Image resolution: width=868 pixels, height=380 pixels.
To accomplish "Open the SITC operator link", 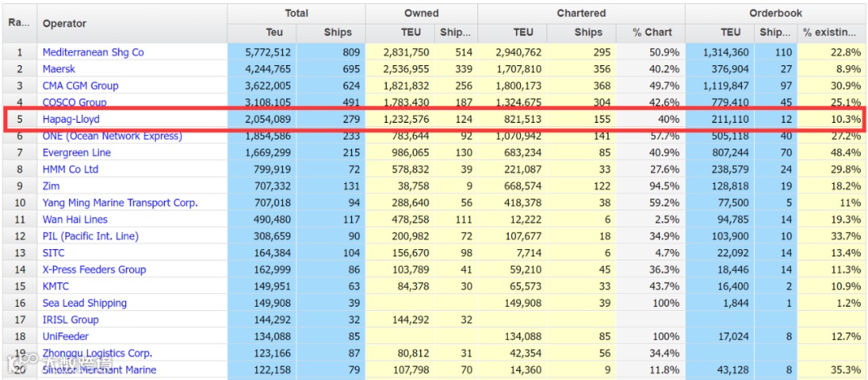I will (53, 253).
